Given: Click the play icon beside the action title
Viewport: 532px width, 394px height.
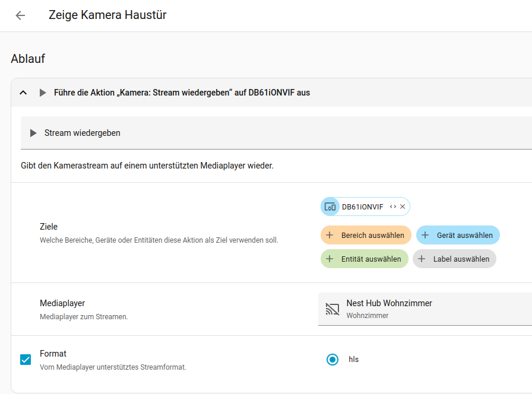Looking at the screenshot, I should tap(42, 93).
